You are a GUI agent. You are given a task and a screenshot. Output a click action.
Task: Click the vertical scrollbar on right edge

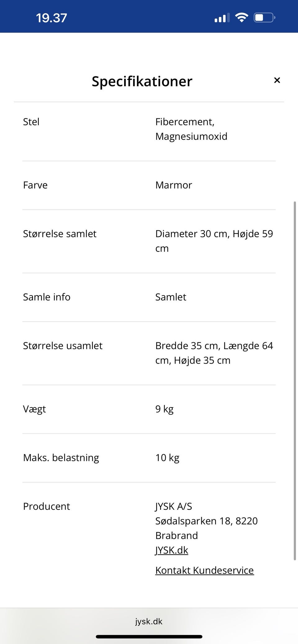(295, 380)
